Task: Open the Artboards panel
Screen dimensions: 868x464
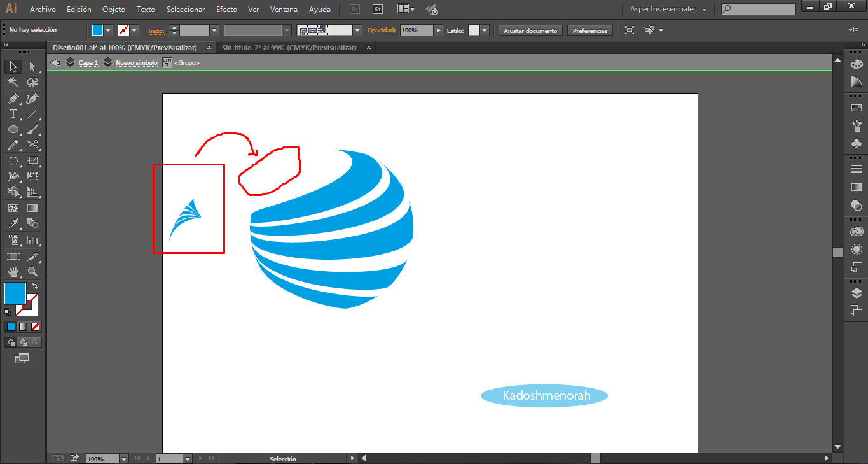Action: [857, 311]
